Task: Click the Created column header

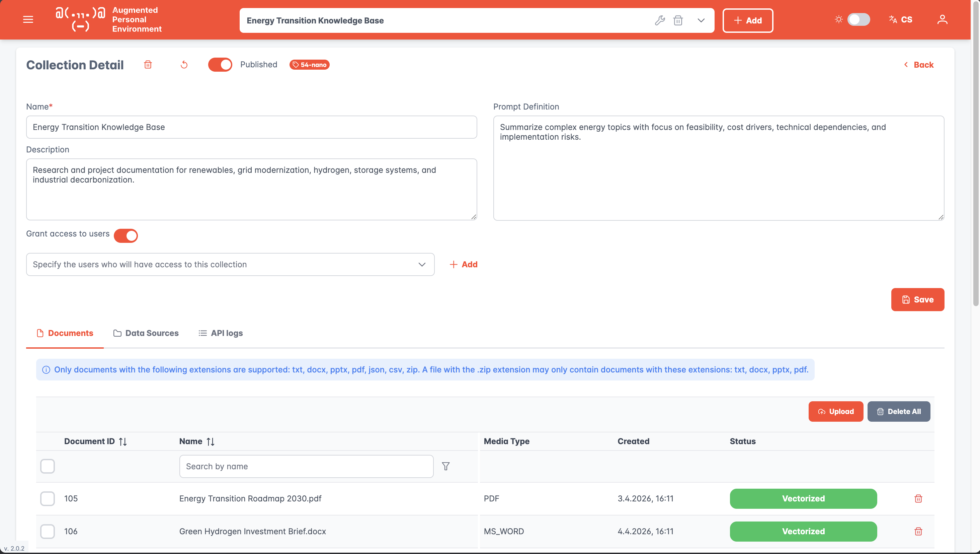Action: (634, 442)
